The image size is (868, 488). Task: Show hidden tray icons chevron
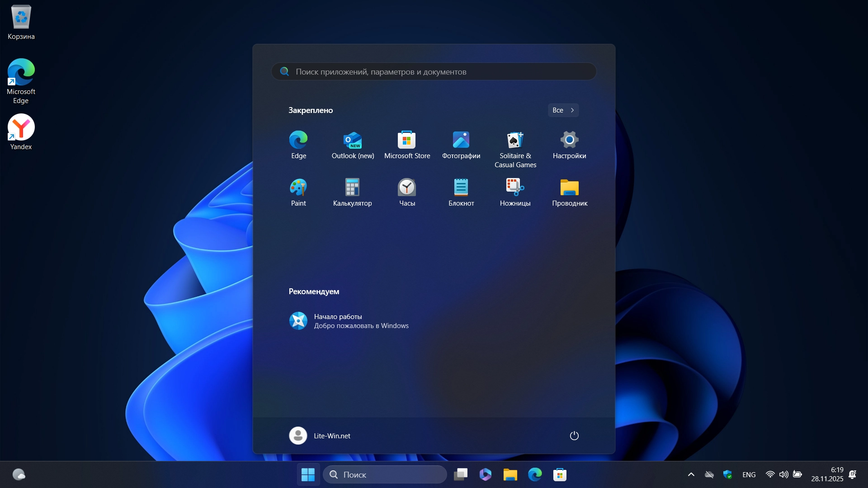(691, 474)
